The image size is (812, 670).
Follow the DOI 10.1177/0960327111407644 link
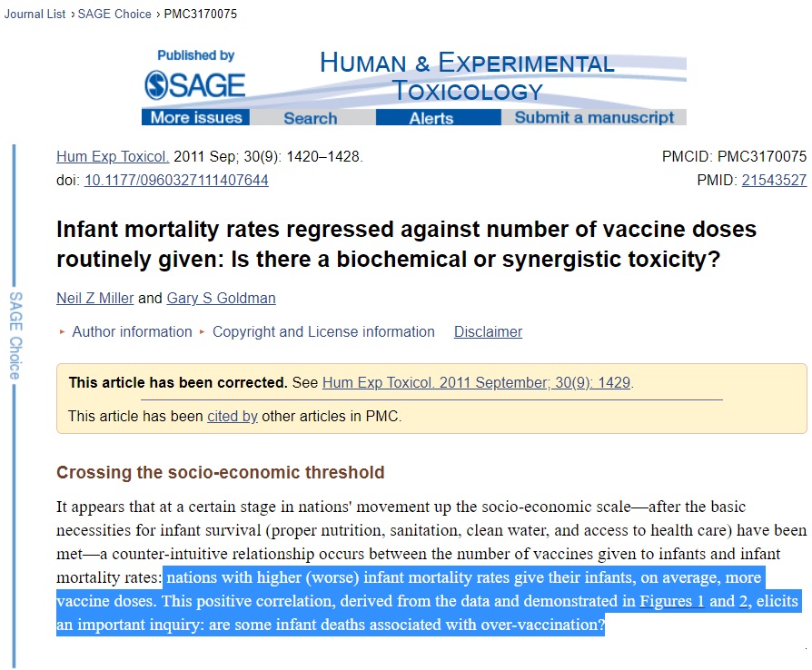coord(176,180)
